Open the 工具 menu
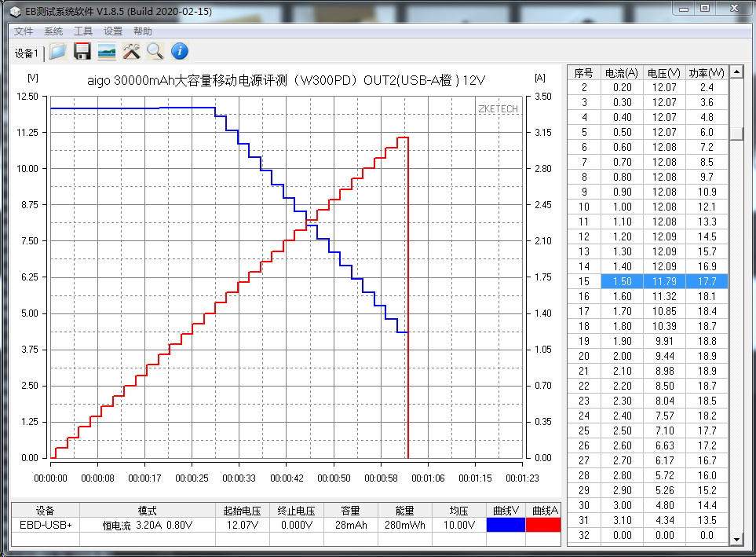This screenshot has width=756, height=557. point(83,31)
